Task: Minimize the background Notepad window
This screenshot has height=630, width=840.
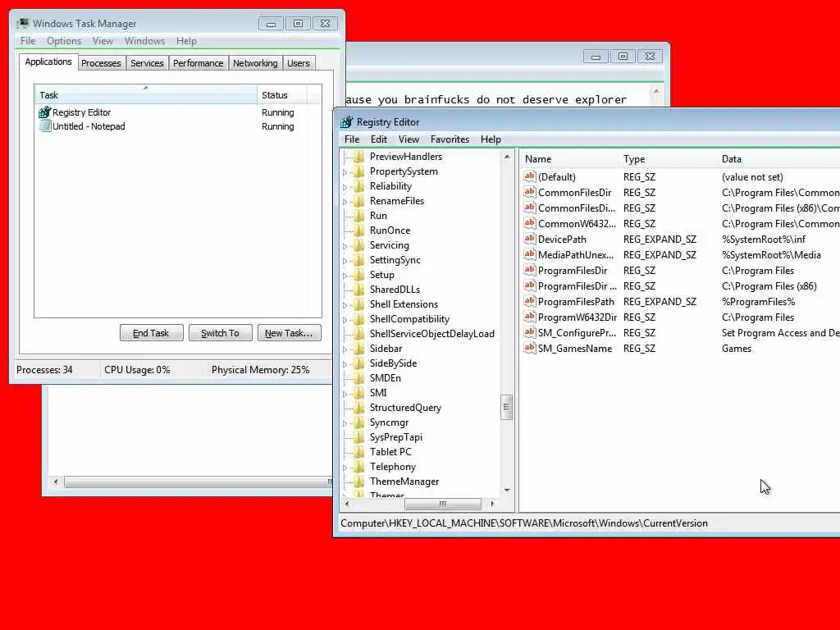Action: (596, 57)
